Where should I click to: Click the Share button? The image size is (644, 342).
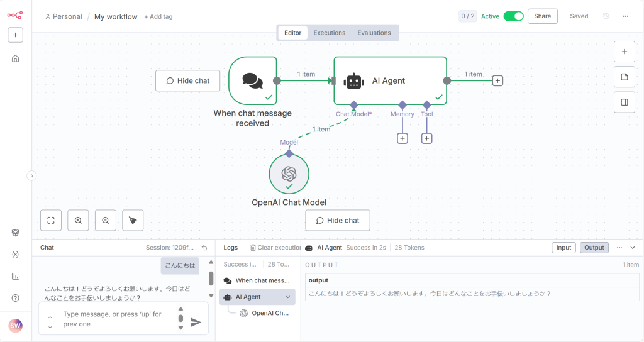(x=542, y=16)
